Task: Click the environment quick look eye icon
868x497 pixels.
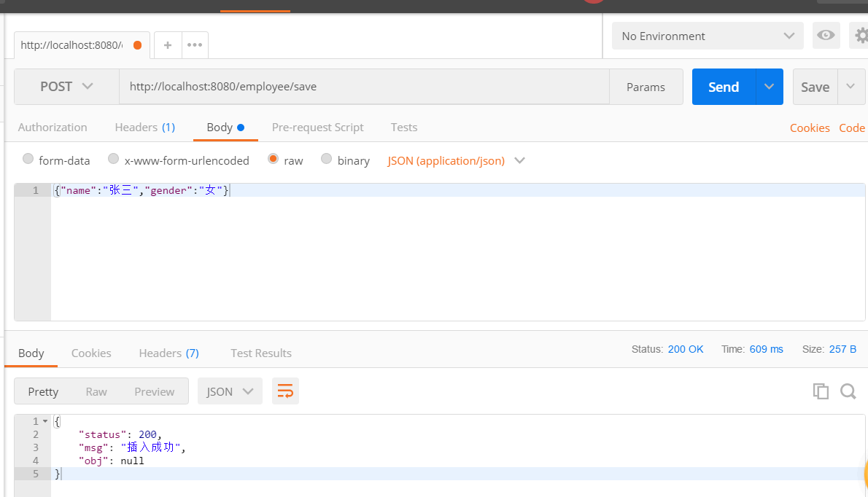Action: (826, 36)
